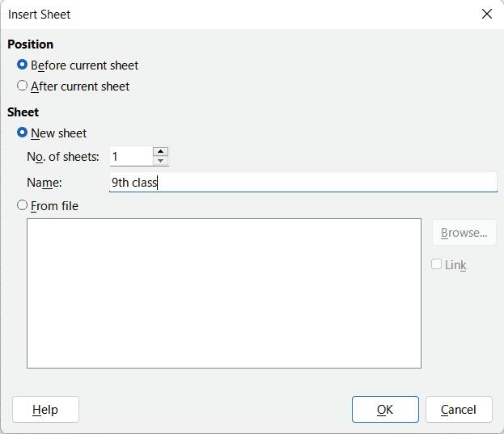Open Help for this dialog
Screen dimensions: 504x434
point(45,409)
